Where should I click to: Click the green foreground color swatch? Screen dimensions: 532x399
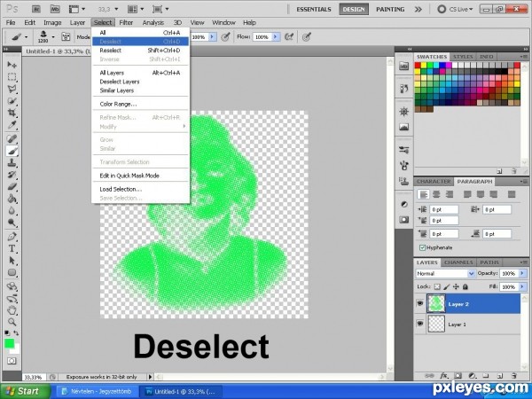(9, 343)
